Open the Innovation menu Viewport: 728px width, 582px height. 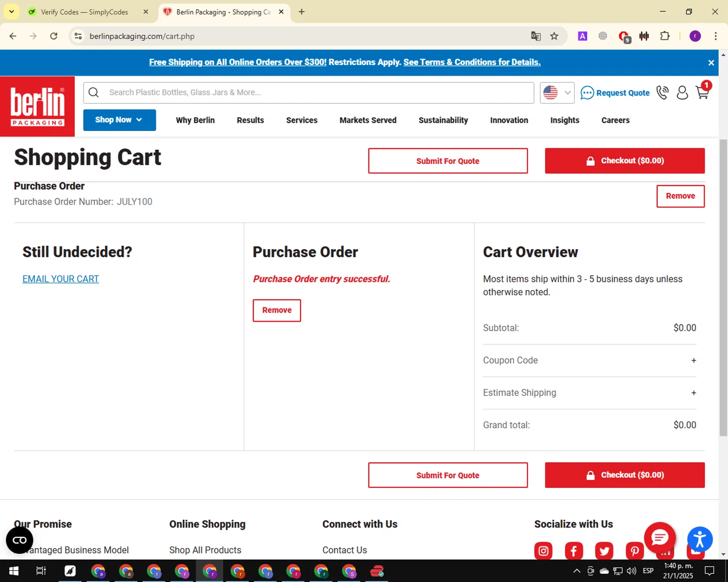509,120
